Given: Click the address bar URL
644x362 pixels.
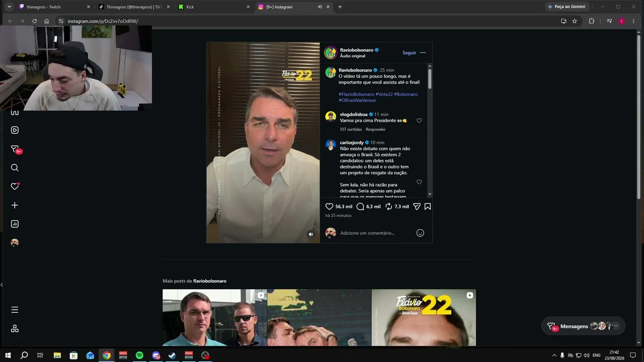Looking at the screenshot, I should coord(103,21).
